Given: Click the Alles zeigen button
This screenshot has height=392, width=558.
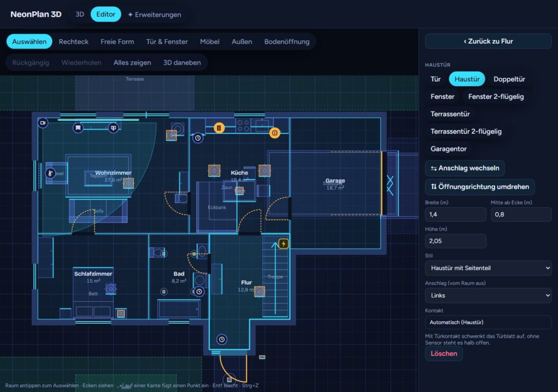Looking at the screenshot, I should (x=132, y=63).
